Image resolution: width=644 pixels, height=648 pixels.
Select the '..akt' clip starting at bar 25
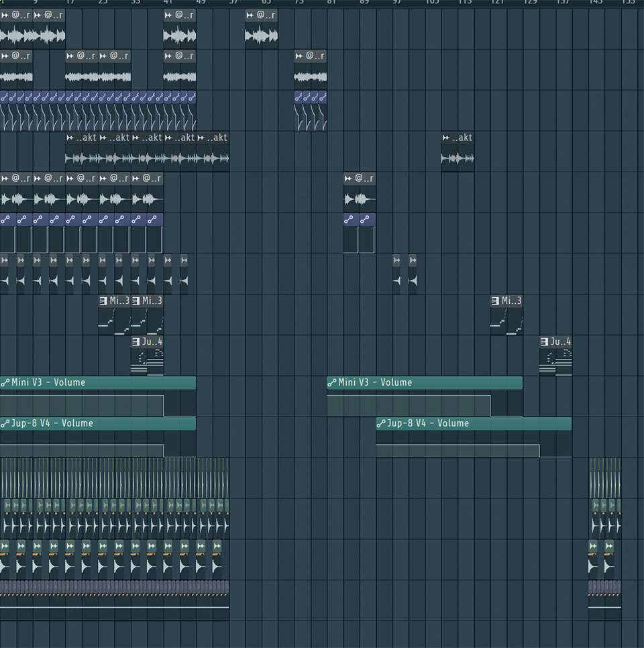click(x=115, y=151)
